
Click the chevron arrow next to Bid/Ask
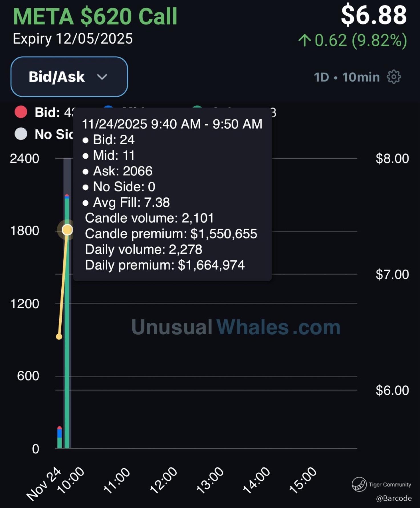(102, 77)
